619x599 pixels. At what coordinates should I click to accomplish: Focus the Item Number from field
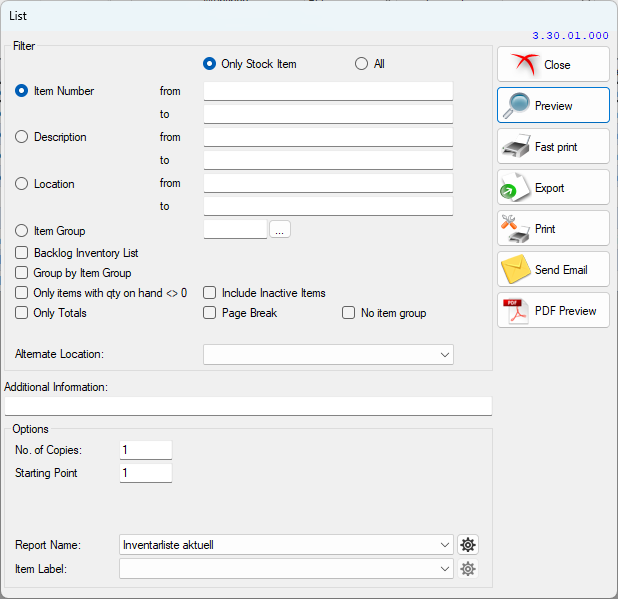pyautogui.click(x=328, y=91)
